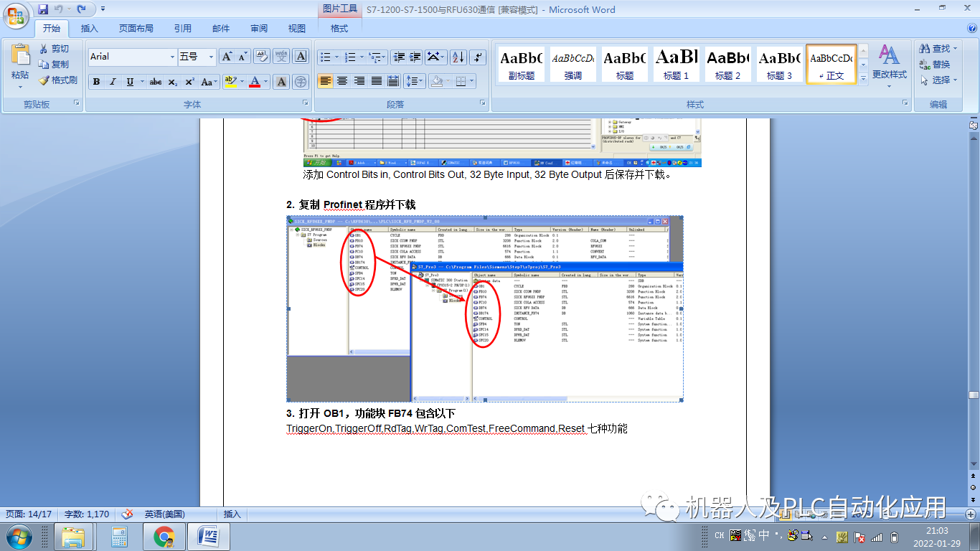Screen dimensions: 980x551
Task: Click the zoom in plus button
Action: [972, 514]
